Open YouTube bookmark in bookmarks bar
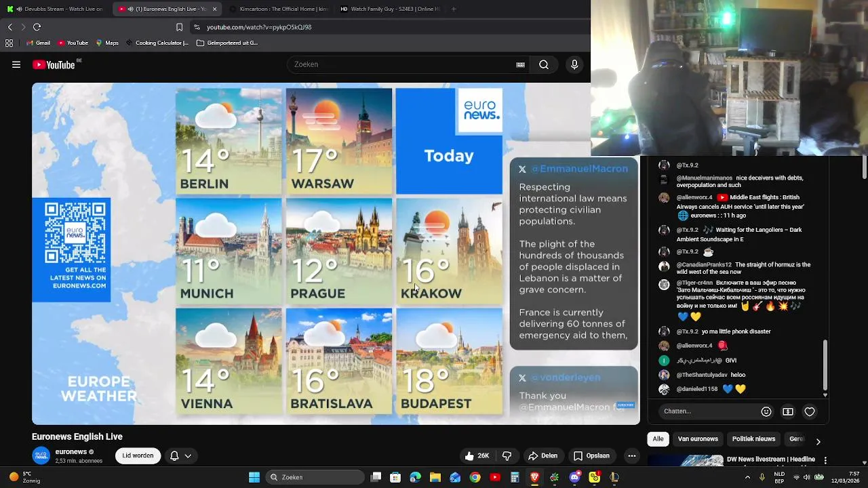Viewport: 868px width, 488px height. tap(73, 43)
